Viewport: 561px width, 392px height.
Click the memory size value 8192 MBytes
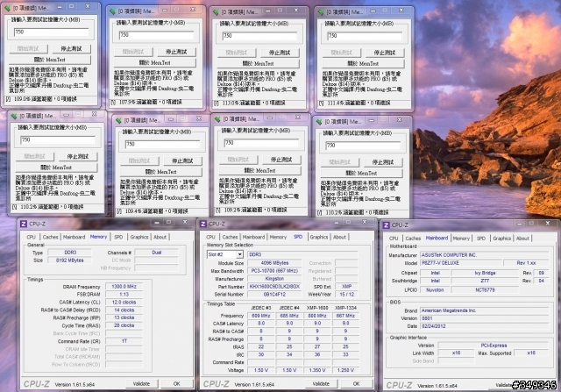click(x=70, y=260)
